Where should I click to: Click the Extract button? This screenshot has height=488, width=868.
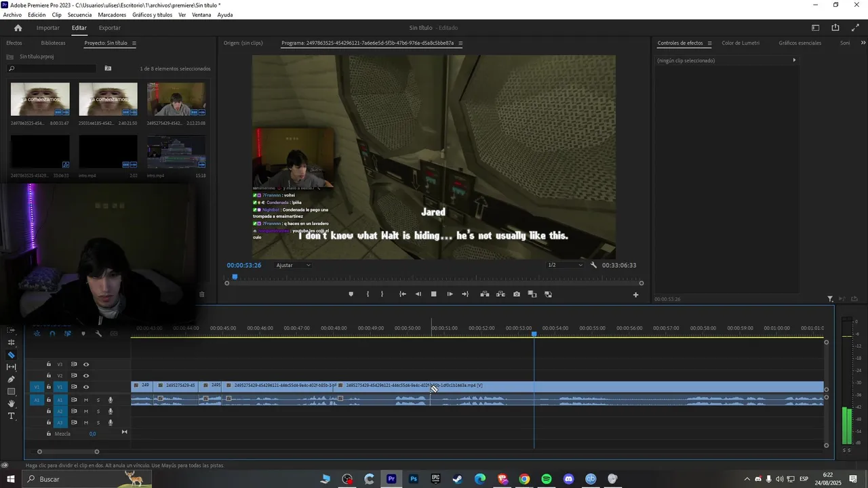[500, 294]
